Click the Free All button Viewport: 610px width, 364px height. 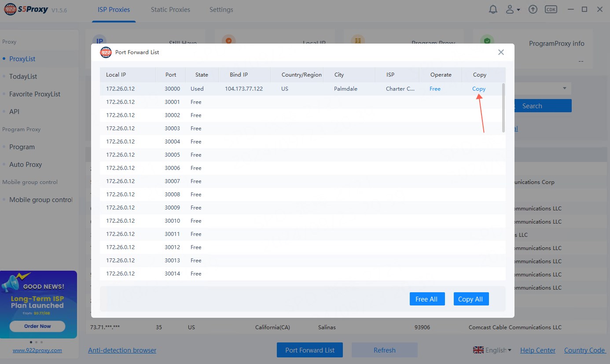(426, 299)
